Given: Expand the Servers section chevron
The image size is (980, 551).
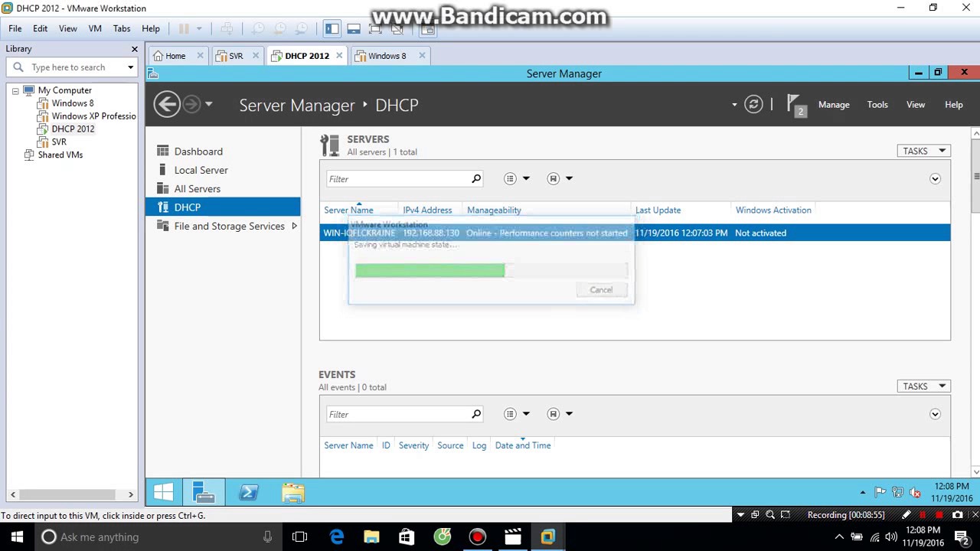Looking at the screenshot, I should 935,178.
